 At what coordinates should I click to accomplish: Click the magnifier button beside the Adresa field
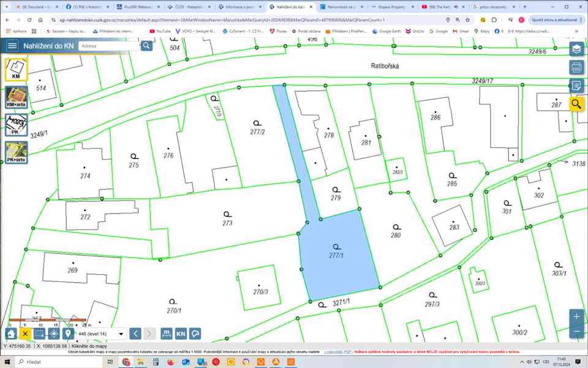[x=146, y=46]
